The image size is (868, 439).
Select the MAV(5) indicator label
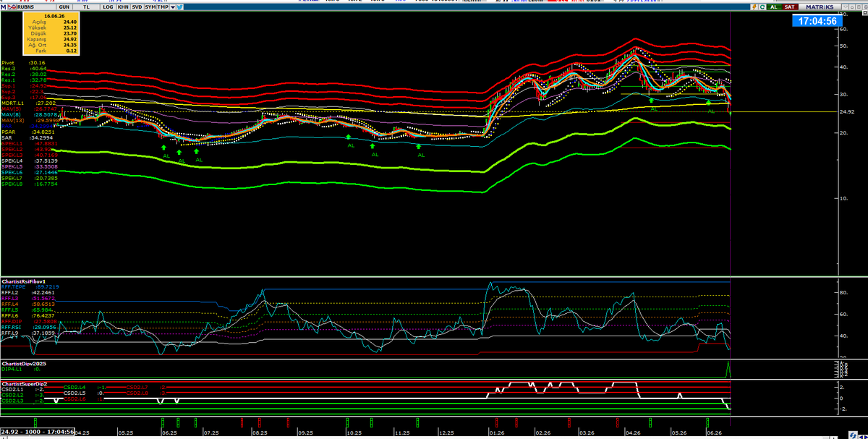pos(29,109)
